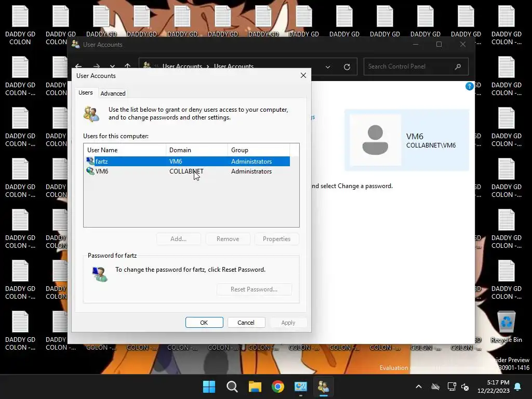Open the Windows Start menu

(209, 387)
